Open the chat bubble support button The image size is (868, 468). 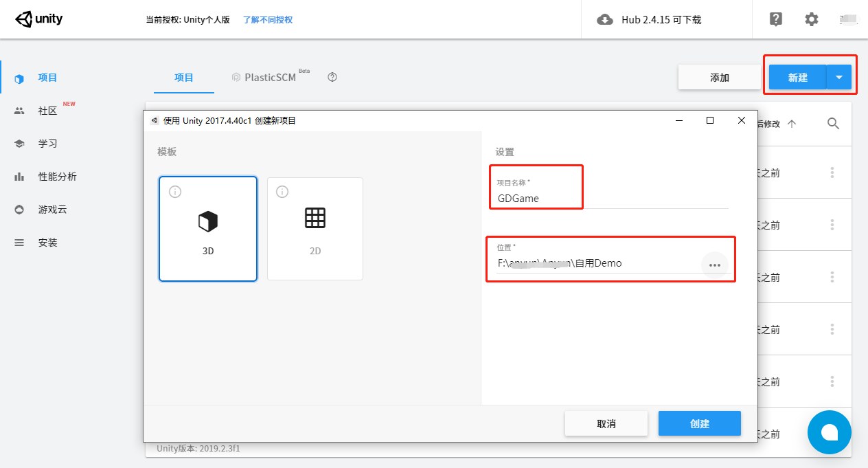[x=830, y=432]
